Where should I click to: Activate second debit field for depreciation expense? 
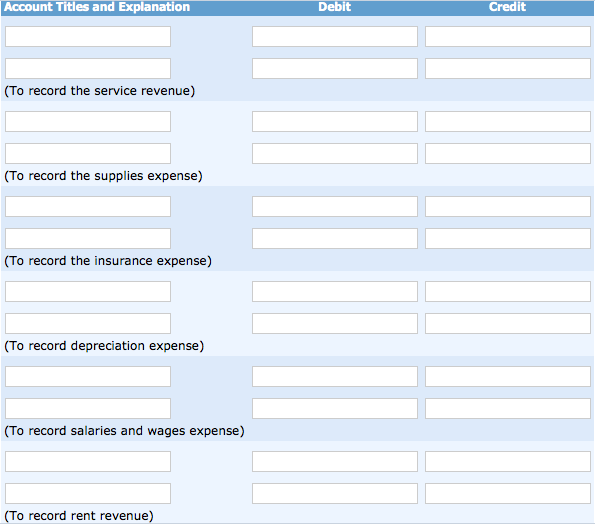pyautogui.click(x=335, y=323)
